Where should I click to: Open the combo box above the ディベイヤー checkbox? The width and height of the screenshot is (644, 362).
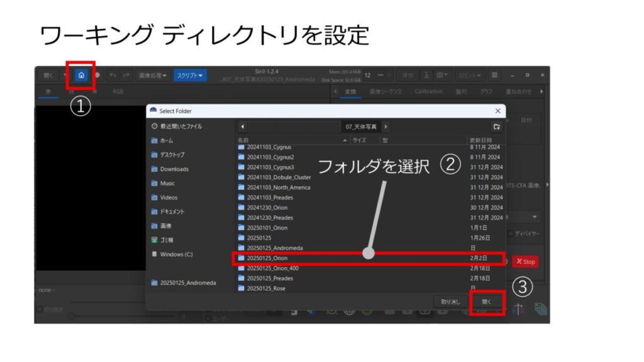(524, 217)
